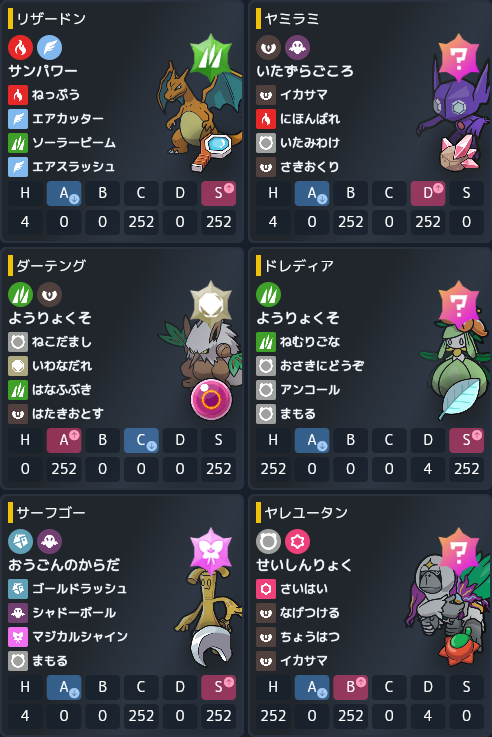Click the 252 value under ドレディア's H stat

(273, 469)
